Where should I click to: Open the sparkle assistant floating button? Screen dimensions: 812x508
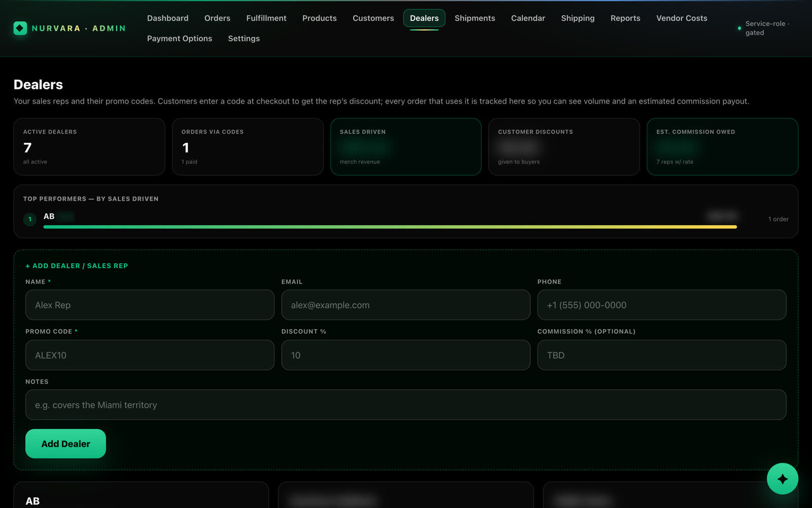(x=782, y=479)
